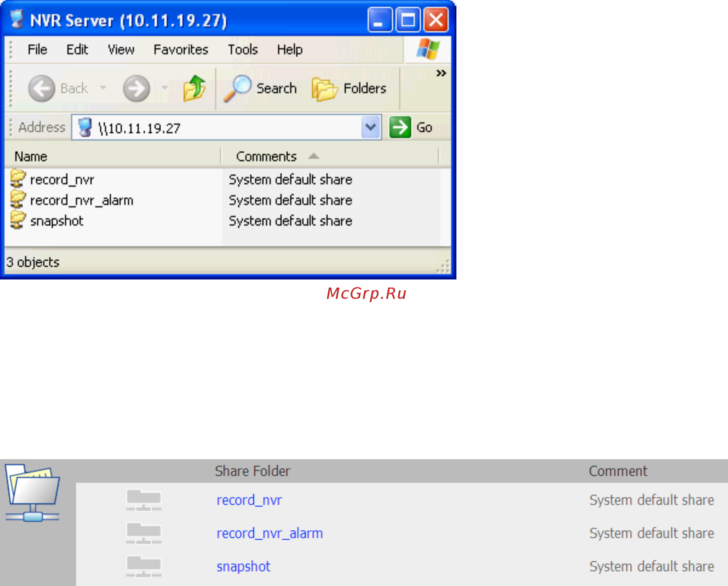Sort by the Name column header
This screenshot has height=586, width=728.
[x=113, y=156]
